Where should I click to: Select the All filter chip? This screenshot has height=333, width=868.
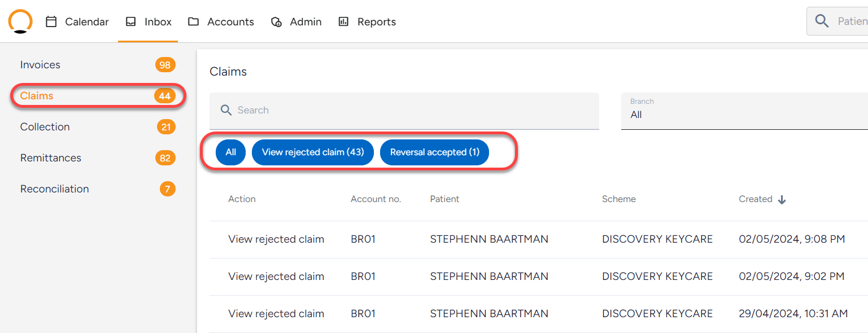[x=230, y=152]
